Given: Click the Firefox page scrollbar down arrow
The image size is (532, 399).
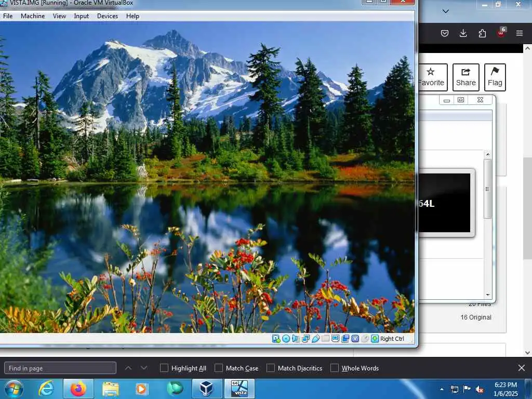Looking at the screenshot, I should [x=527, y=353].
